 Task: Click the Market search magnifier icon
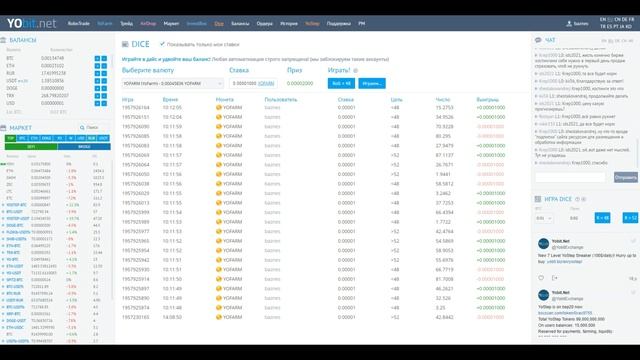[82, 128]
